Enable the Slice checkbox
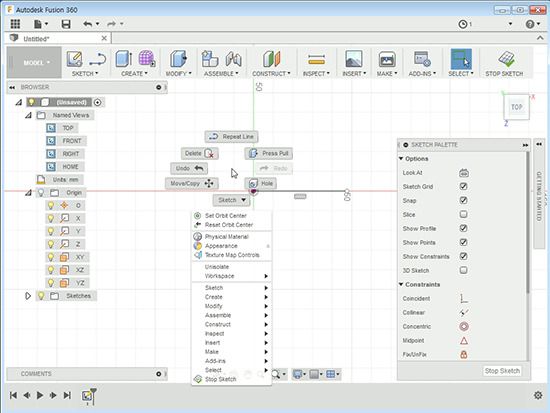The width and height of the screenshot is (550, 413). (463, 214)
